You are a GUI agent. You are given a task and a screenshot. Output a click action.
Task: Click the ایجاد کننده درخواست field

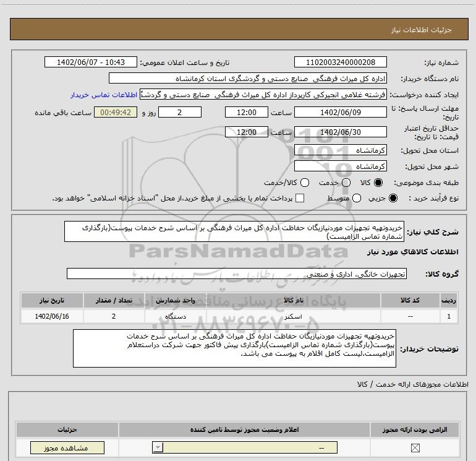coord(263,95)
